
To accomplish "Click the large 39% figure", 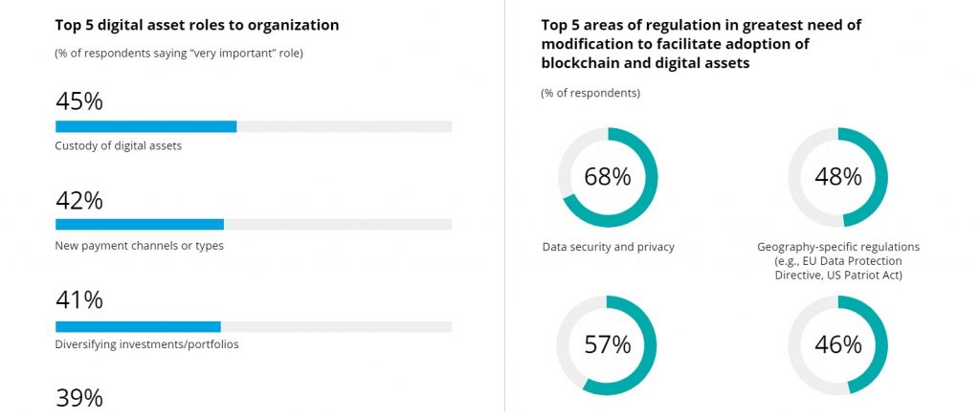I will point(79,398).
